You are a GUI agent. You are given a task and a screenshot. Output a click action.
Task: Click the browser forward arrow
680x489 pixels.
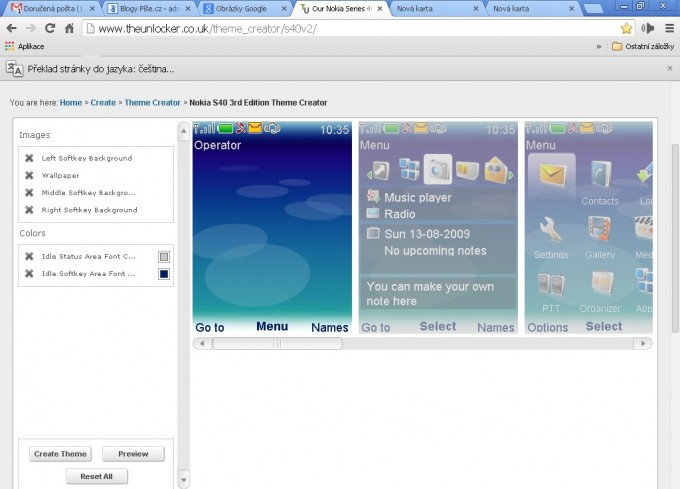(31, 28)
